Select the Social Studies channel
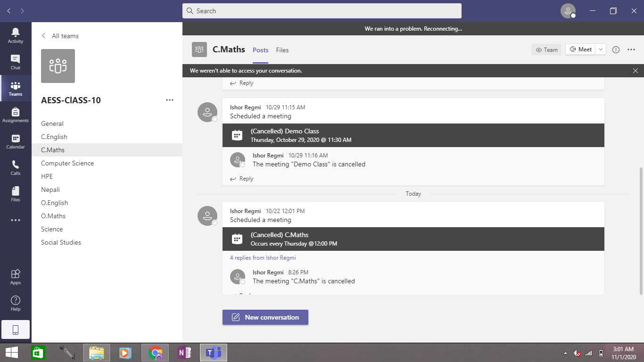Screen dimensions: 644x362 click(107, 242)
